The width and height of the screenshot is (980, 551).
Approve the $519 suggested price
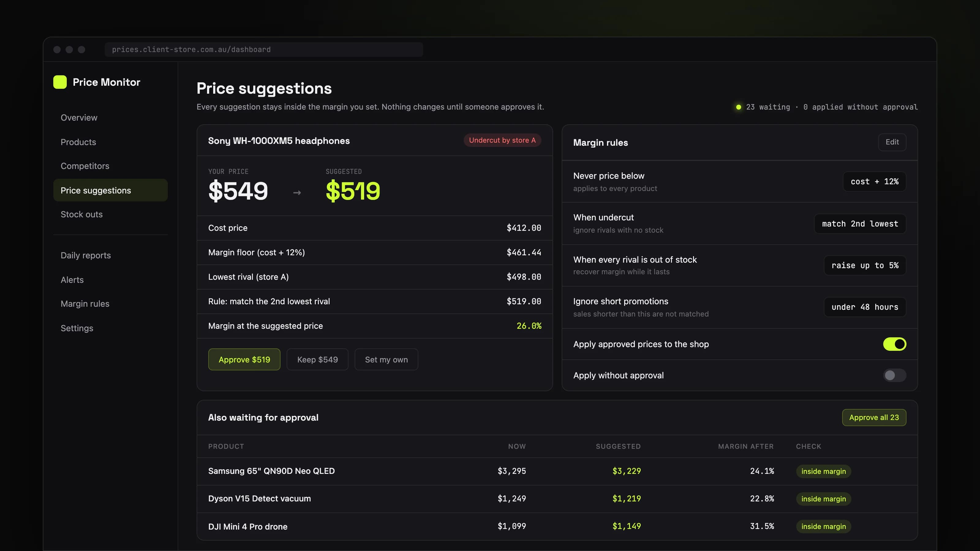pyautogui.click(x=244, y=359)
